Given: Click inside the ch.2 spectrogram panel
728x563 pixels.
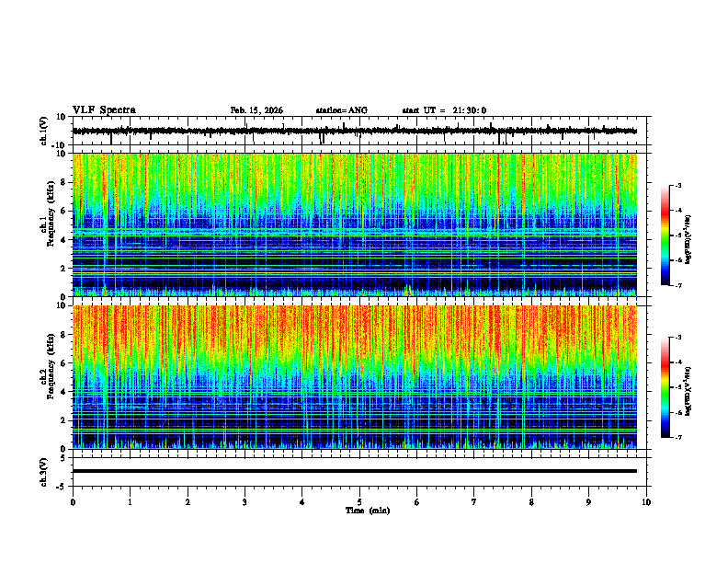Looking at the screenshot, I should click(354, 377).
